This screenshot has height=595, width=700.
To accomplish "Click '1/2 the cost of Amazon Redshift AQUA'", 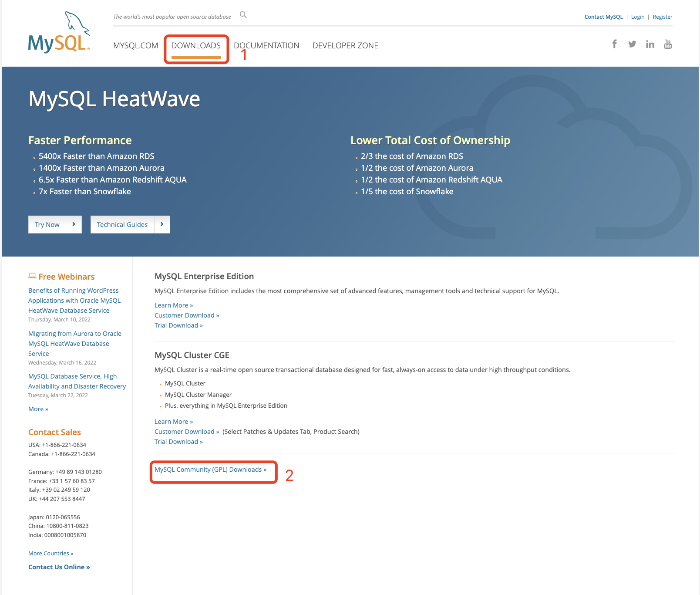I will pos(431,179).
